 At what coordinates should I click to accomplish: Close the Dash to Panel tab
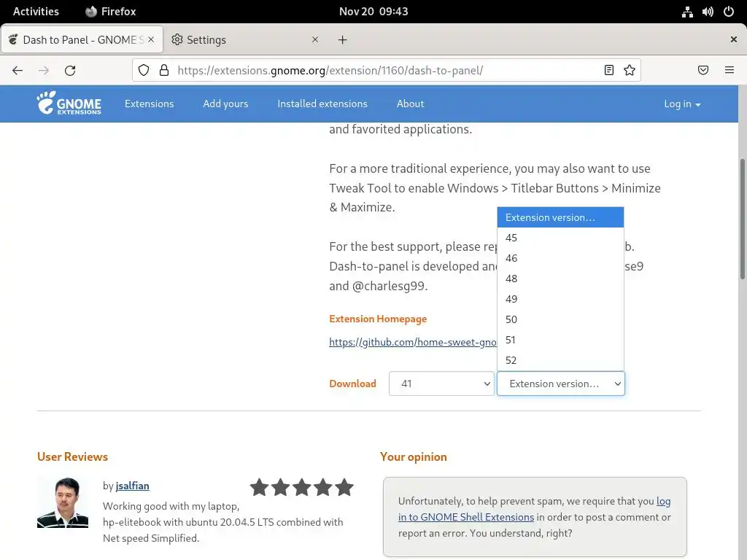pos(151,39)
